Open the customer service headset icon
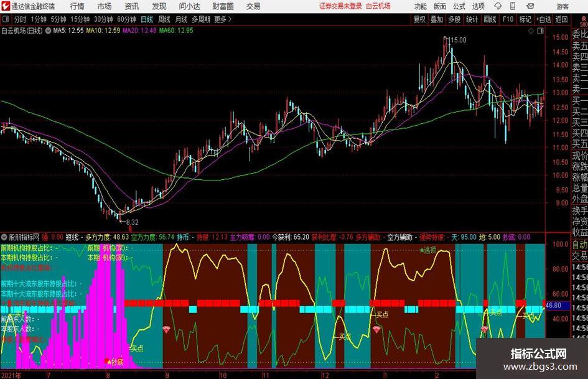The width and height of the screenshot is (588, 379). [498, 6]
